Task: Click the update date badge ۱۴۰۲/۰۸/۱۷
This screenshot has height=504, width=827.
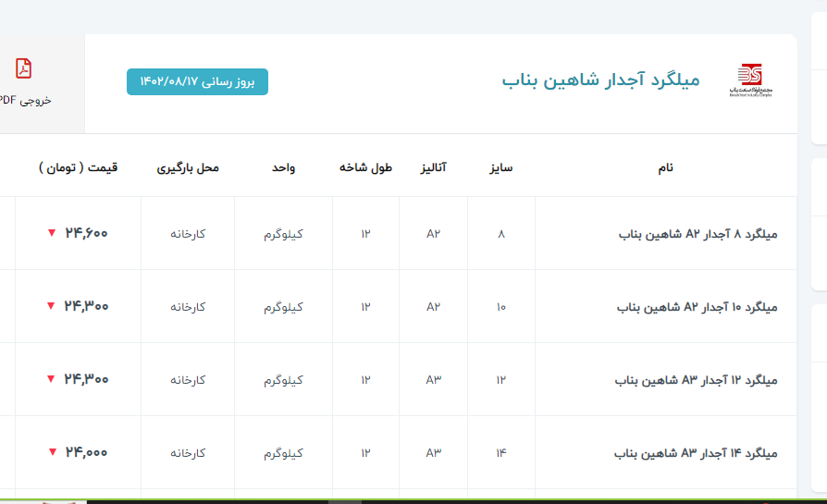Action: [x=197, y=81]
